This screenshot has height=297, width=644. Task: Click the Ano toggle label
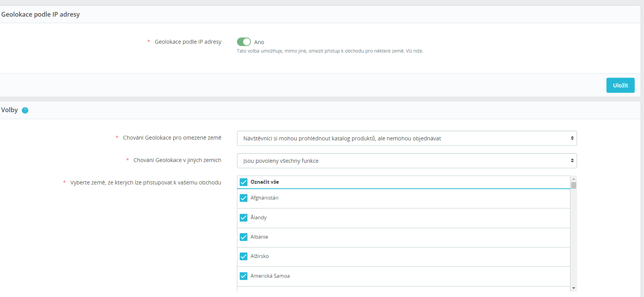[x=259, y=42]
